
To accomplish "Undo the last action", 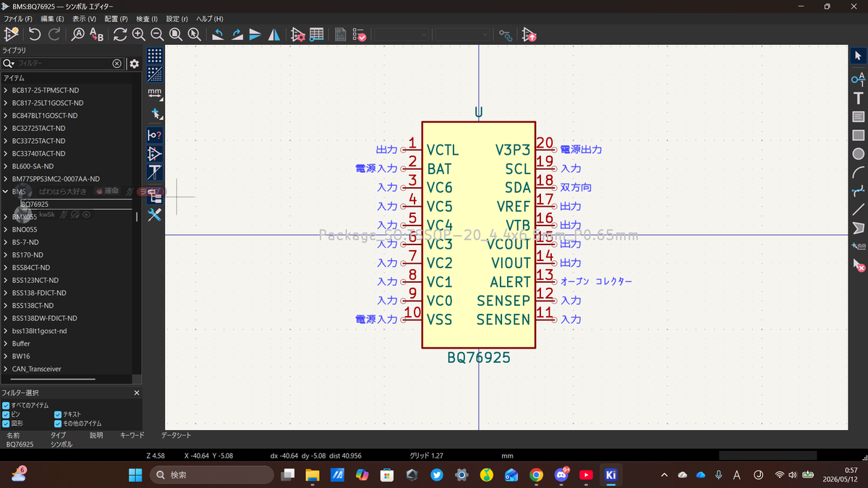I will [34, 34].
